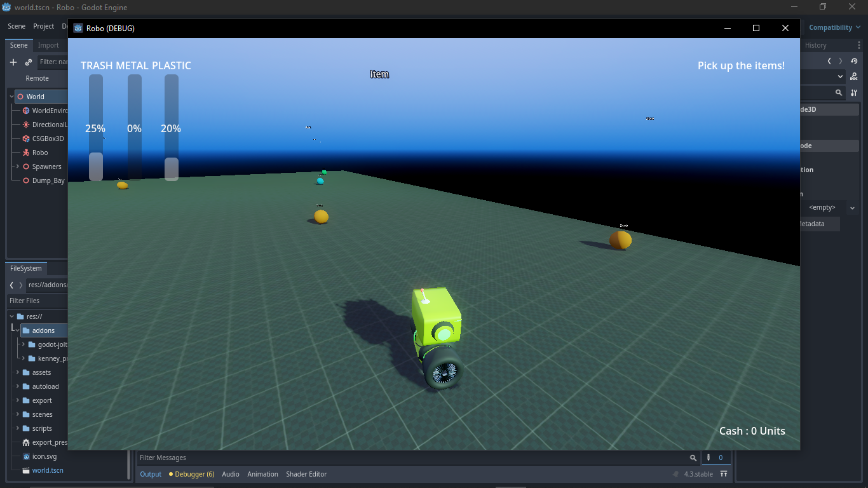Viewport: 868px width, 488px height.
Task: Click the Godot icon in editor title bar
Action: pos(7,7)
